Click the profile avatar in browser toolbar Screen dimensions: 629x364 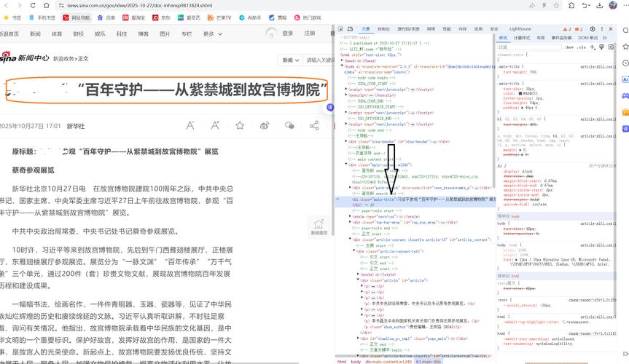613,5
